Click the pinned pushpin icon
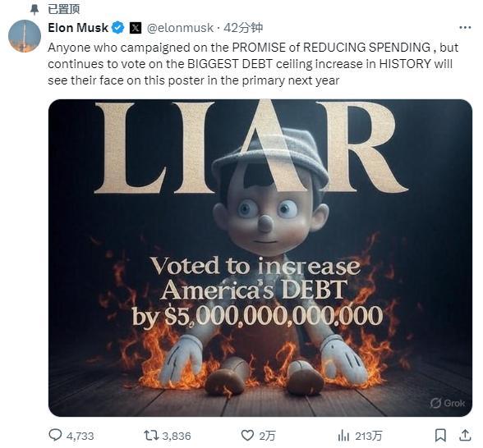The image size is (483, 448). coord(34,9)
